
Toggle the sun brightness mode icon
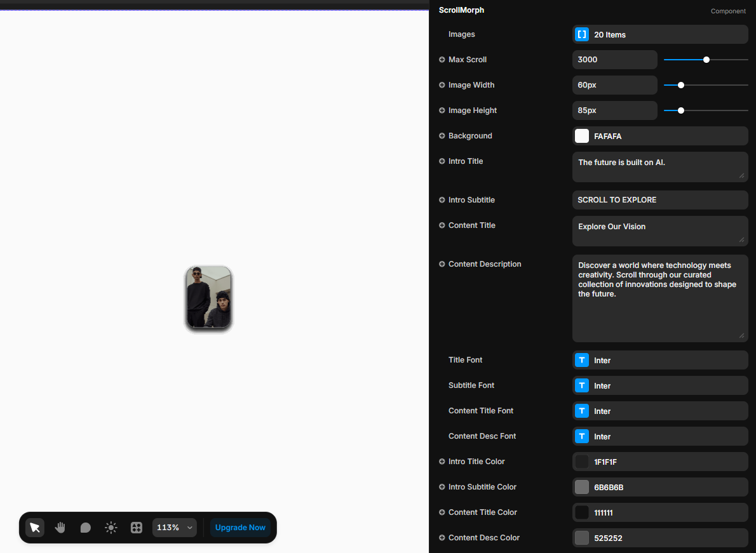point(111,528)
